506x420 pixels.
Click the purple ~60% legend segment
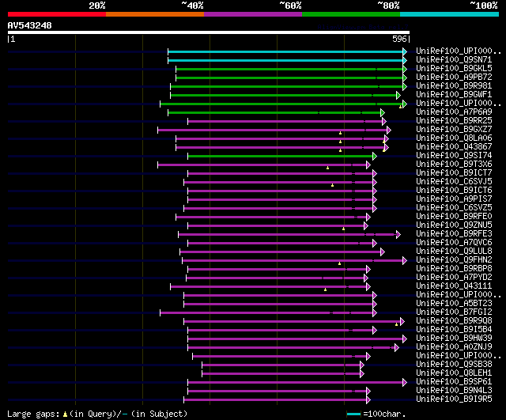[x=253, y=14]
